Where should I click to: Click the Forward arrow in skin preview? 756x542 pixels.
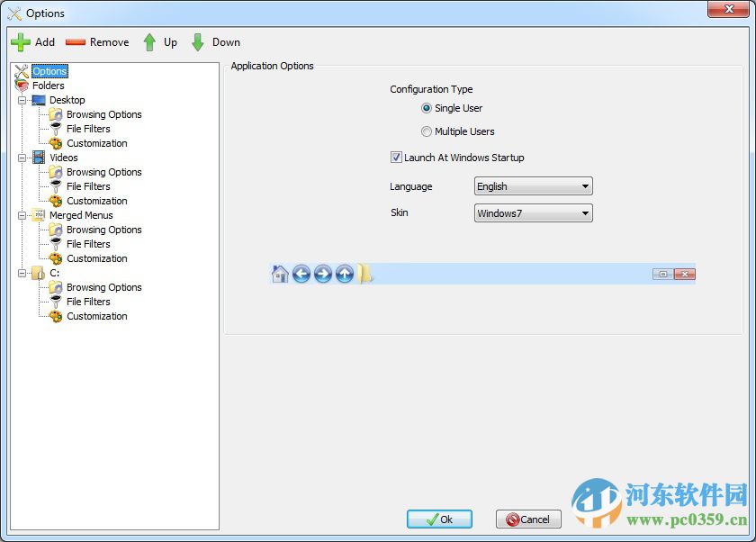(x=323, y=274)
